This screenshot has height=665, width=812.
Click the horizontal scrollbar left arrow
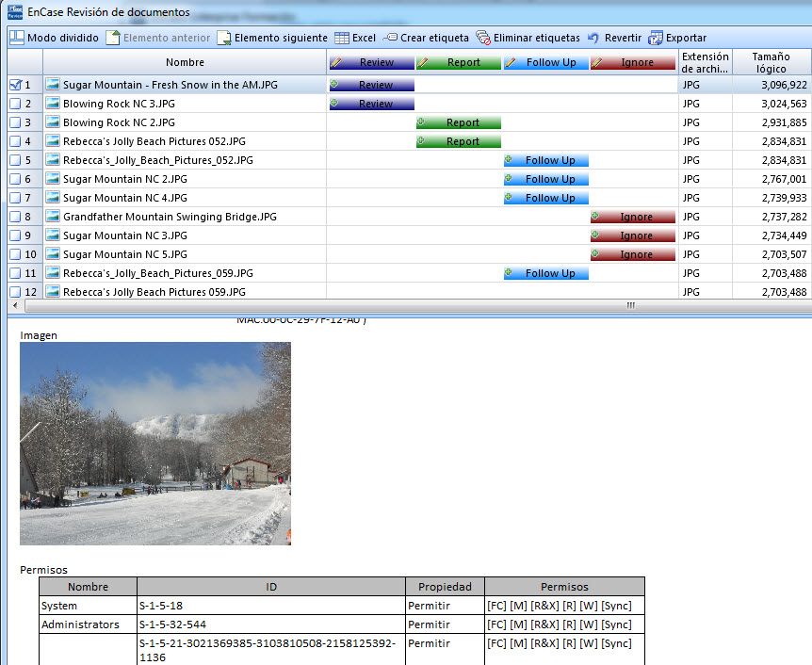[15, 305]
